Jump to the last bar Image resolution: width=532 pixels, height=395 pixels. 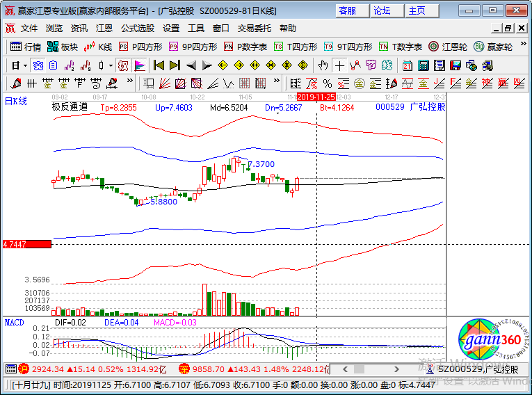[175, 65]
